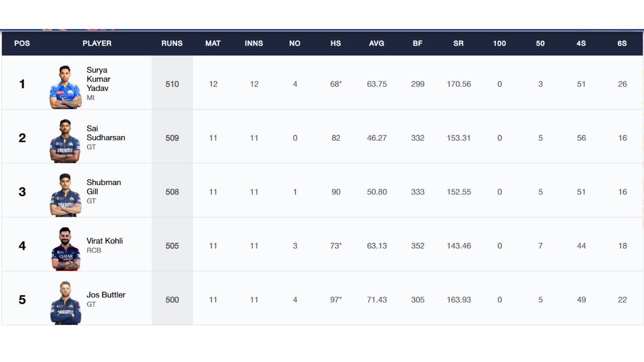Viewport: 644px width, 362px height.
Task: Sort table by SR column header
Action: [x=458, y=43]
